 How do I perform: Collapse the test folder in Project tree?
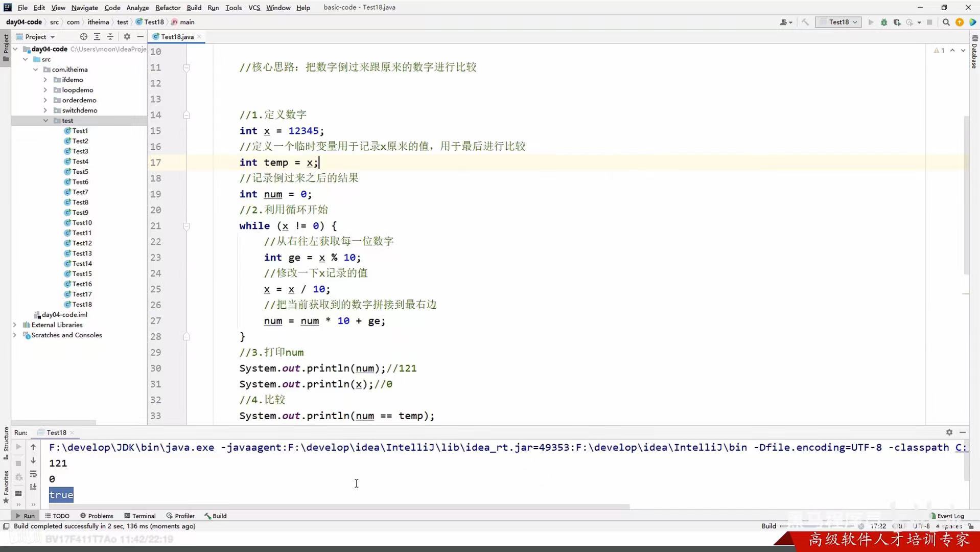click(x=45, y=120)
